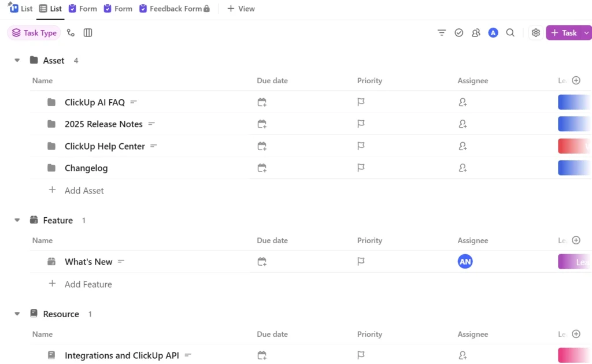Set due date for ClickUp Help Center
The width and height of the screenshot is (592, 364).
coord(262,146)
